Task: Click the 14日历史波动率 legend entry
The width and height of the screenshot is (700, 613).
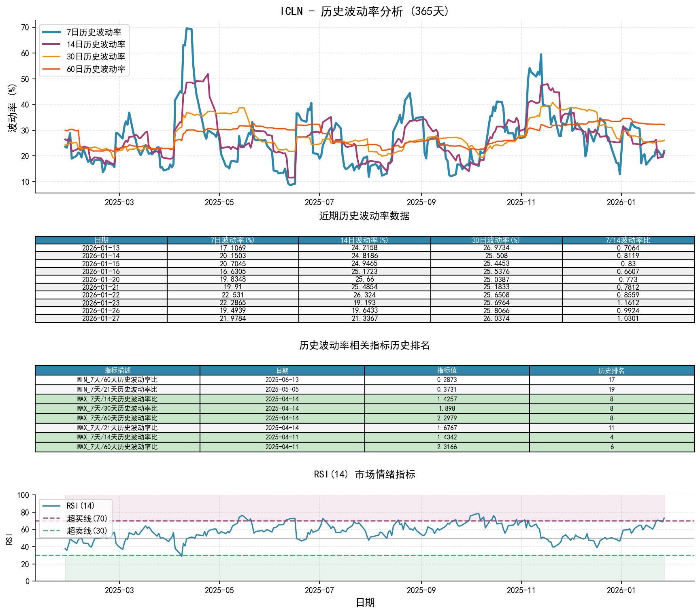Action: 96,45
